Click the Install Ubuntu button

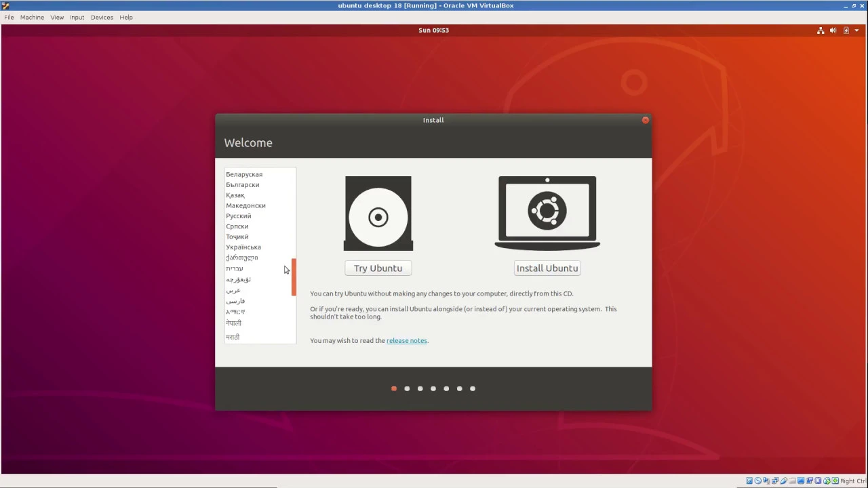(547, 268)
